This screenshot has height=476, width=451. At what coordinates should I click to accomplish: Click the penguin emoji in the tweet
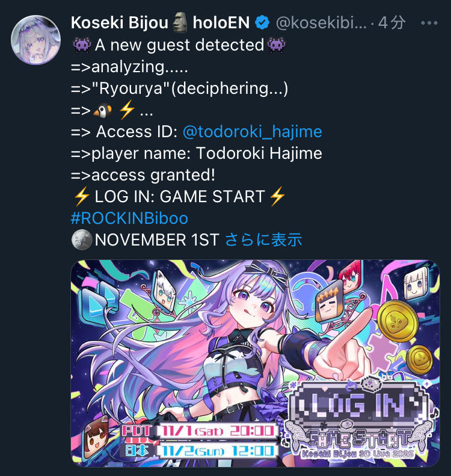coord(103,111)
